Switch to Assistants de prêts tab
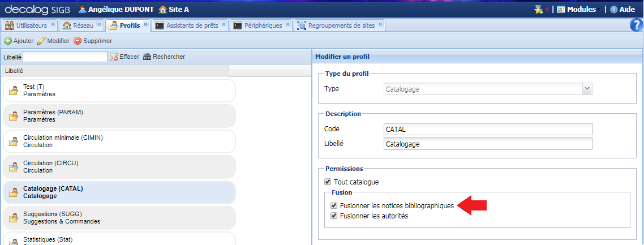 coord(191,25)
